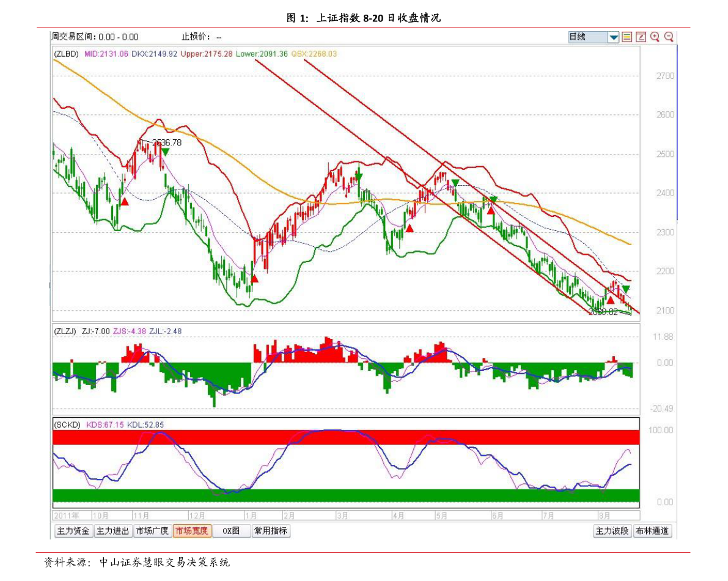Open the 市场广度 tab

pos(153,531)
